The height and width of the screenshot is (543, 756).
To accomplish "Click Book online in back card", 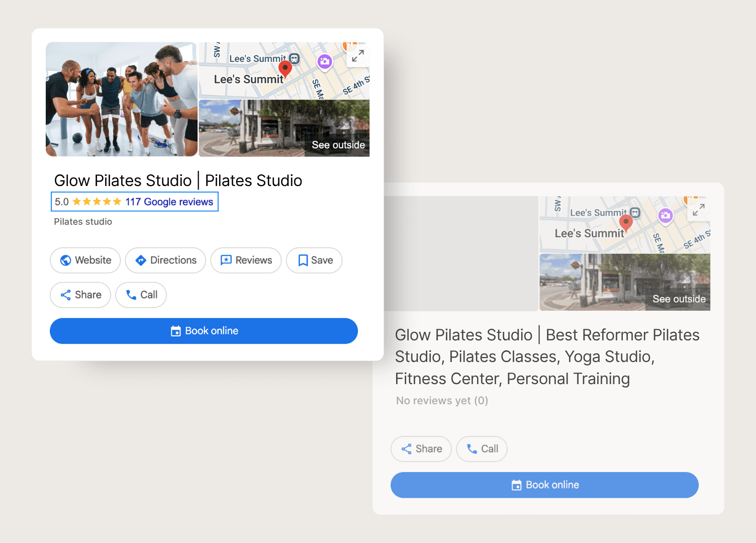I will (x=544, y=485).
